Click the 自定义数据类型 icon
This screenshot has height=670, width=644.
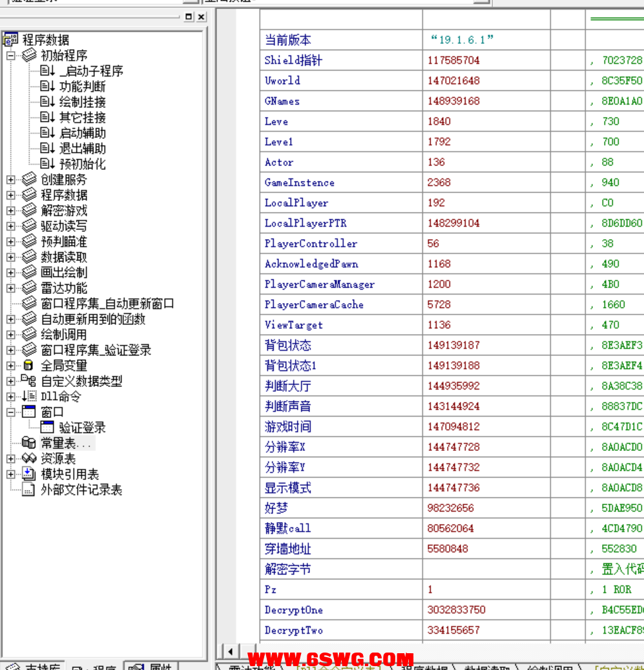click(x=28, y=381)
